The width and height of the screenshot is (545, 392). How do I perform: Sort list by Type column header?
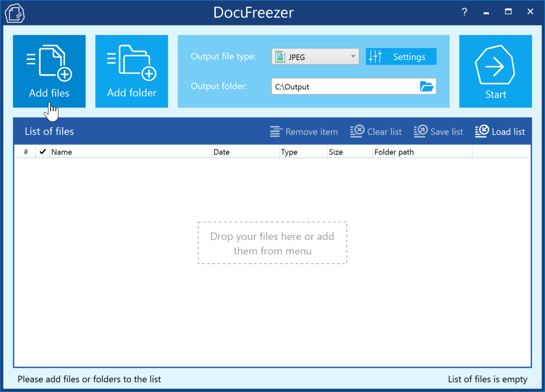coord(303,152)
